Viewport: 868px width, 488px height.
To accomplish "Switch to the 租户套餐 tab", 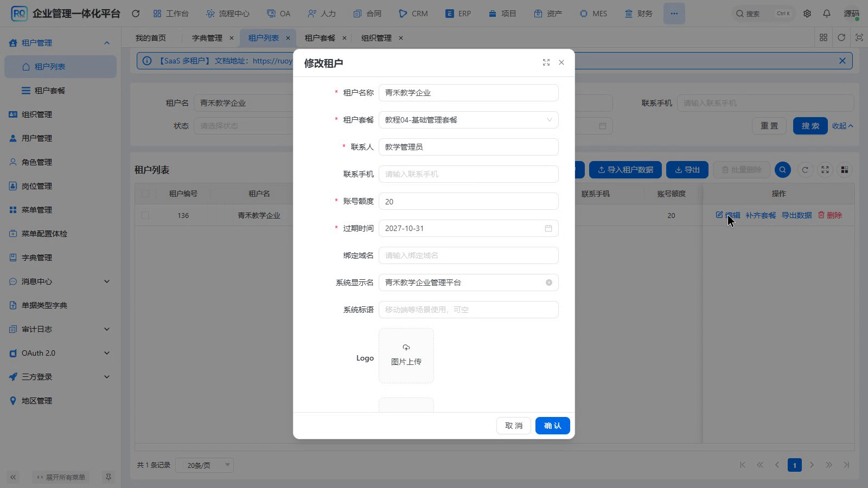I will coord(320,38).
